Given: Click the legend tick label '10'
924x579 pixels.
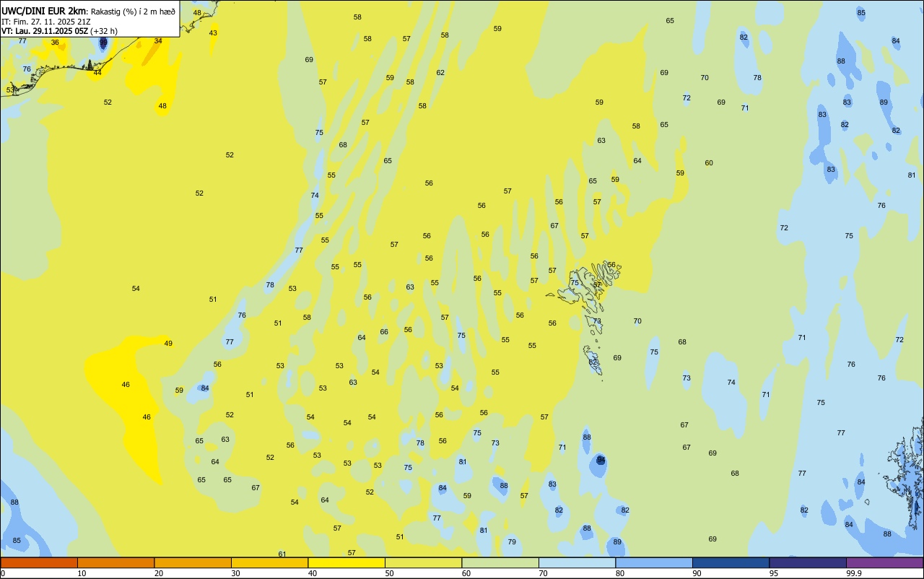Looking at the screenshot, I should (82, 573).
